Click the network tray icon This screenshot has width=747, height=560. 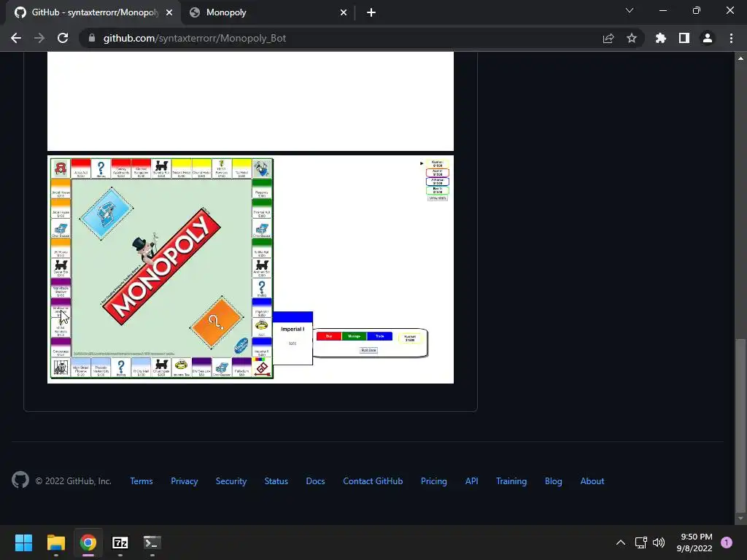(640, 542)
